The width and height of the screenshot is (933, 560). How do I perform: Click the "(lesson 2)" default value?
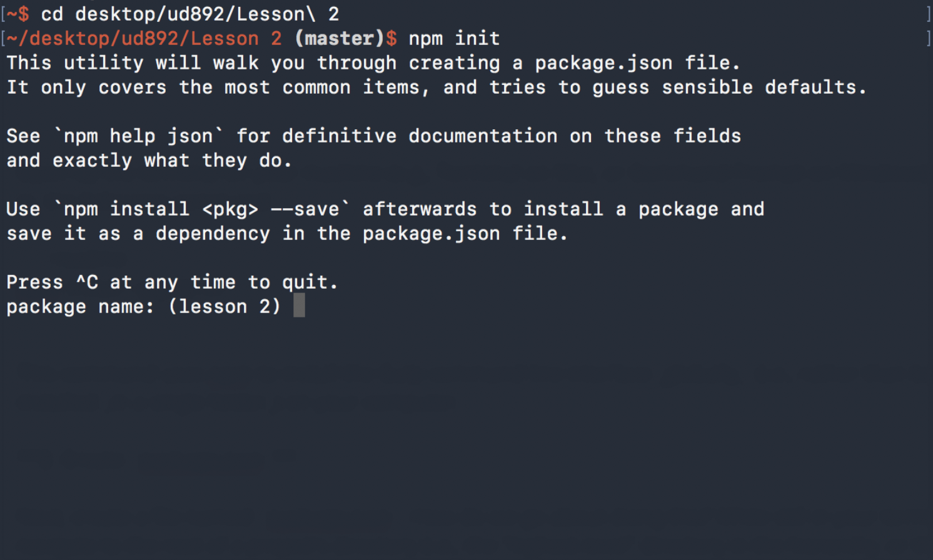[x=224, y=306]
